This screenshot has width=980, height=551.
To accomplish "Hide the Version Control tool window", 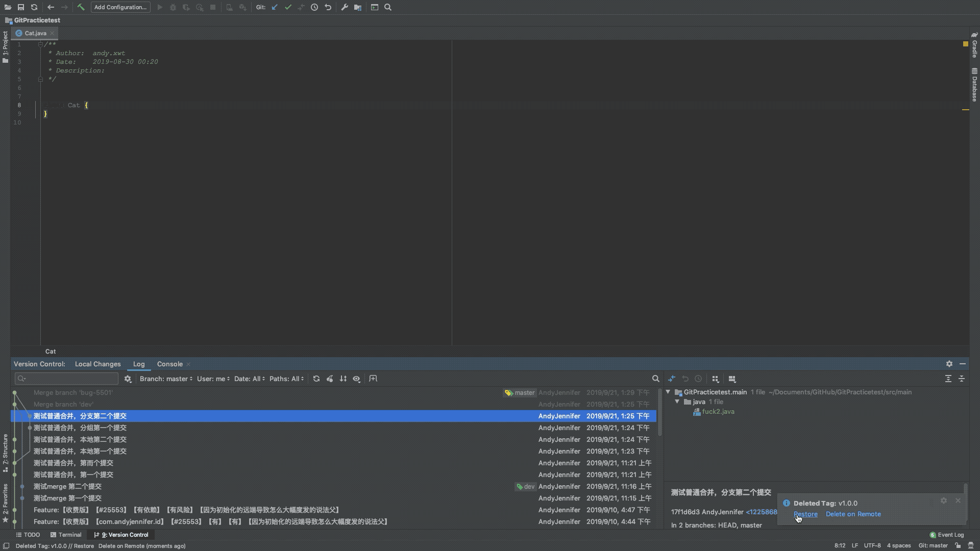I will [x=962, y=364].
